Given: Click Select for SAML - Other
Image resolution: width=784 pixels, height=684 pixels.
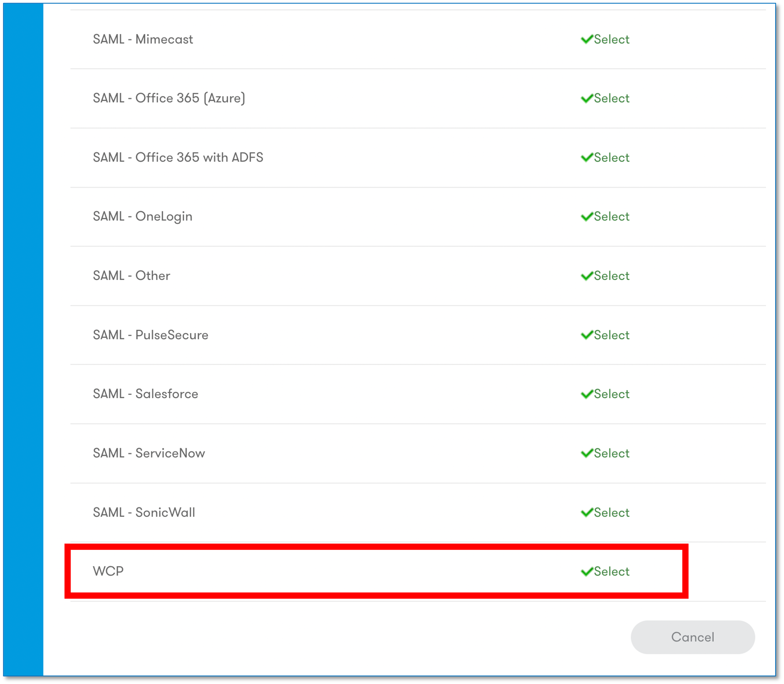Looking at the screenshot, I should click(605, 276).
